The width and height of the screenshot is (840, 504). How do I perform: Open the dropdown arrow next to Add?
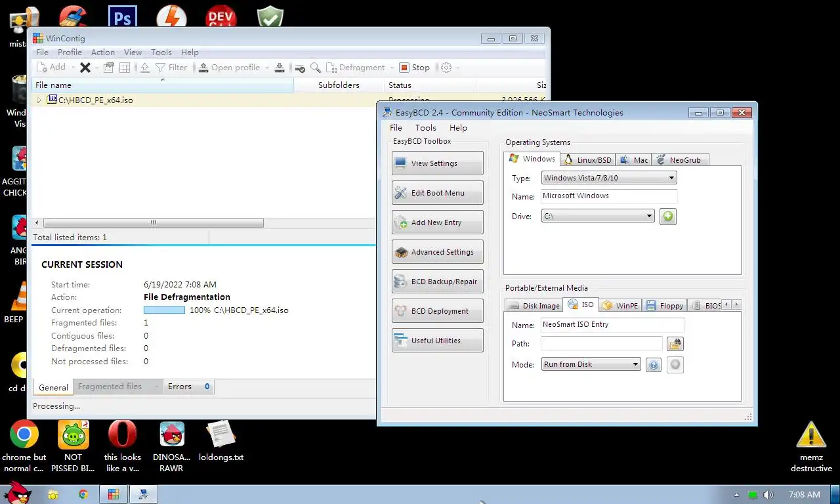(72, 68)
